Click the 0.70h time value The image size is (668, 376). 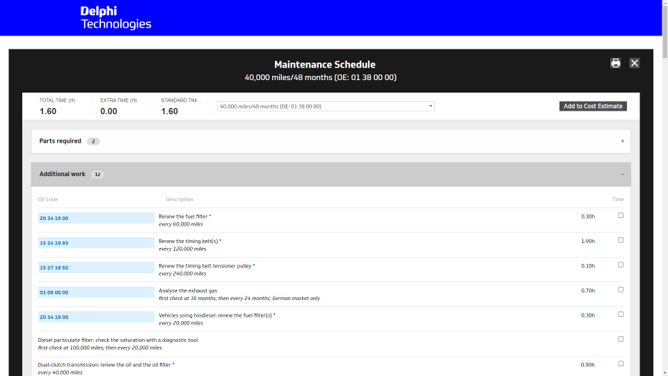[588, 290]
